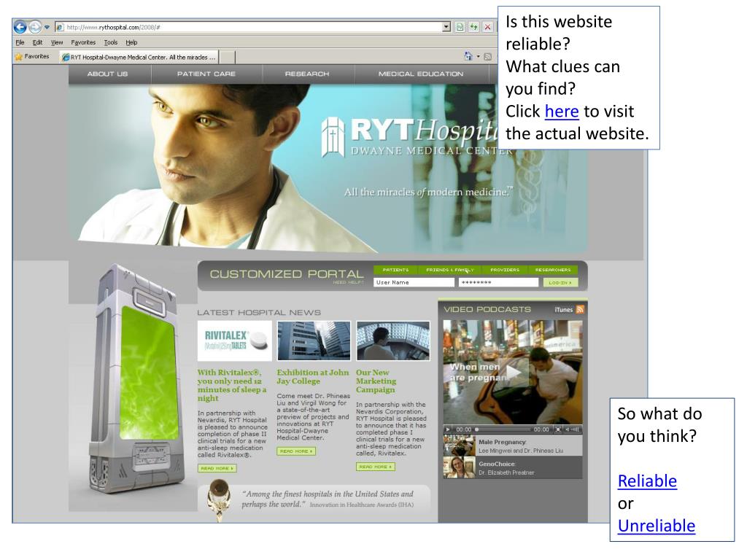Click the address bar URL field
The image size is (747, 560).
pyautogui.click(x=249, y=27)
